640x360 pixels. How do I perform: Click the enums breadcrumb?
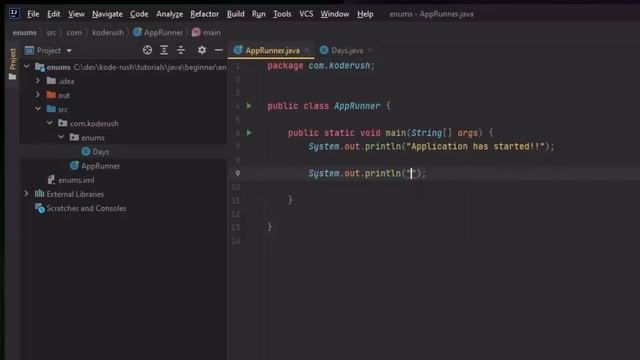[x=24, y=32]
